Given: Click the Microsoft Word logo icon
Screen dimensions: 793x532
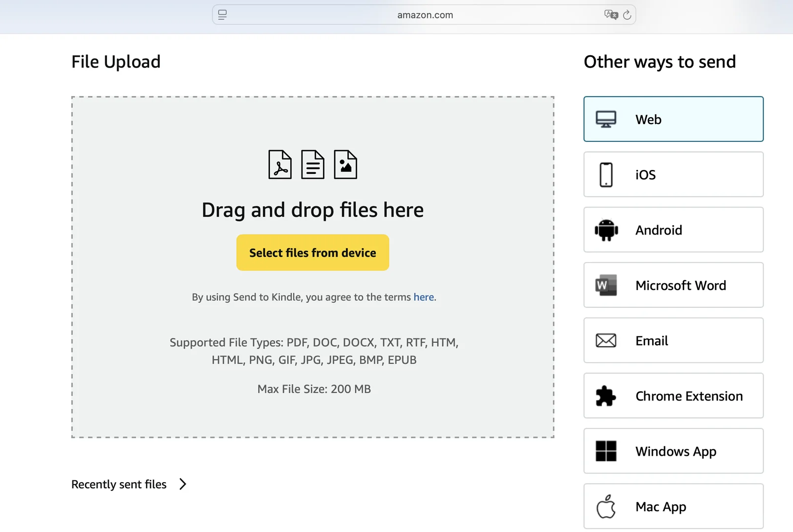Looking at the screenshot, I should (x=606, y=285).
